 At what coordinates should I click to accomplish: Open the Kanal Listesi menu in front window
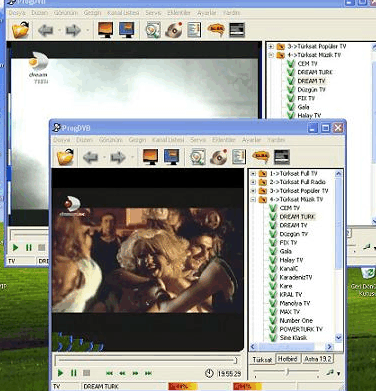pos(168,140)
